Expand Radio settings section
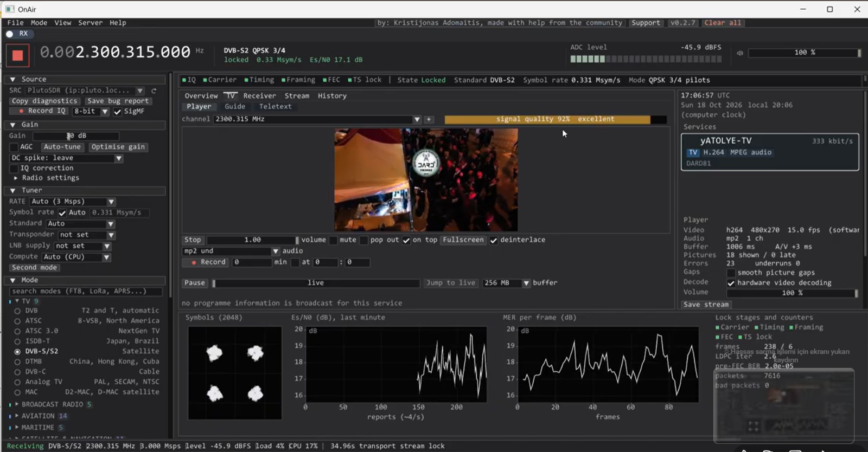The image size is (868, 452). 46,178
